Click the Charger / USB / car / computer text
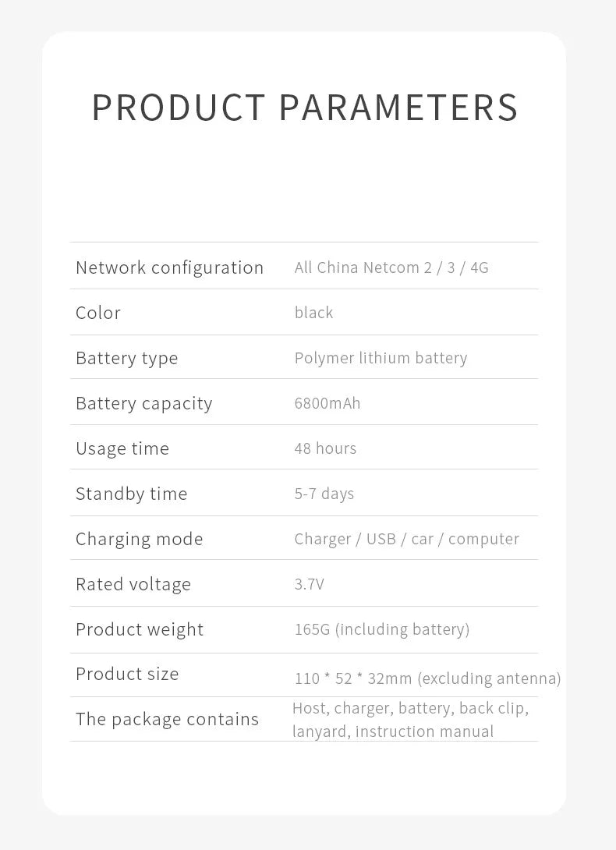The width and height of the screenshot is (616, 850). coord(406,539)
